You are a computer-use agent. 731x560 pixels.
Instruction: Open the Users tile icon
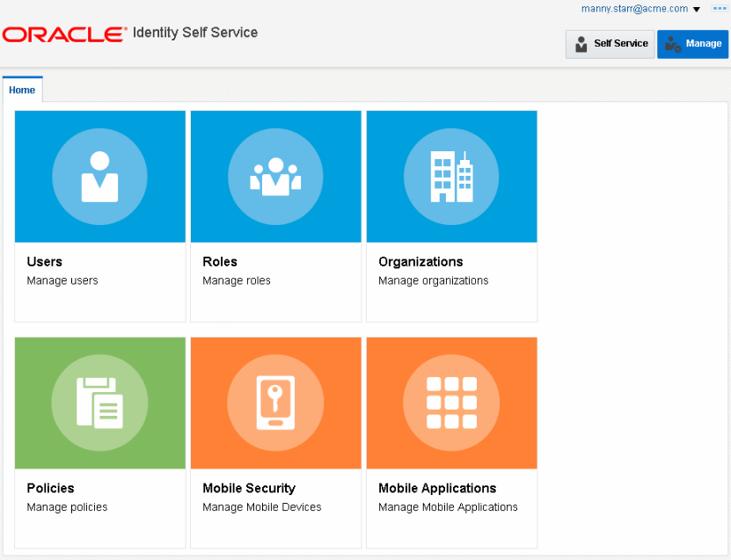99,177
